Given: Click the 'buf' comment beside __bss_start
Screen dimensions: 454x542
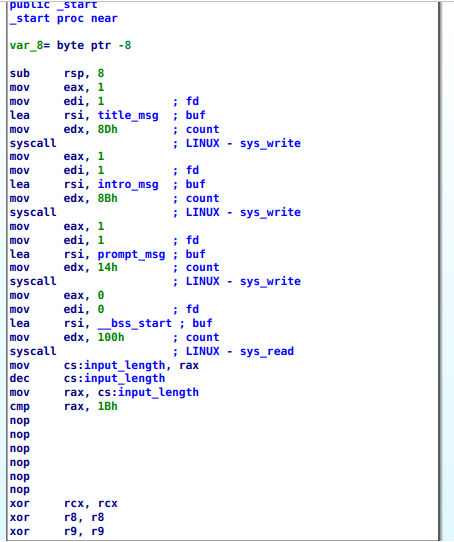Looking at the screenshot, I should 202,324.
